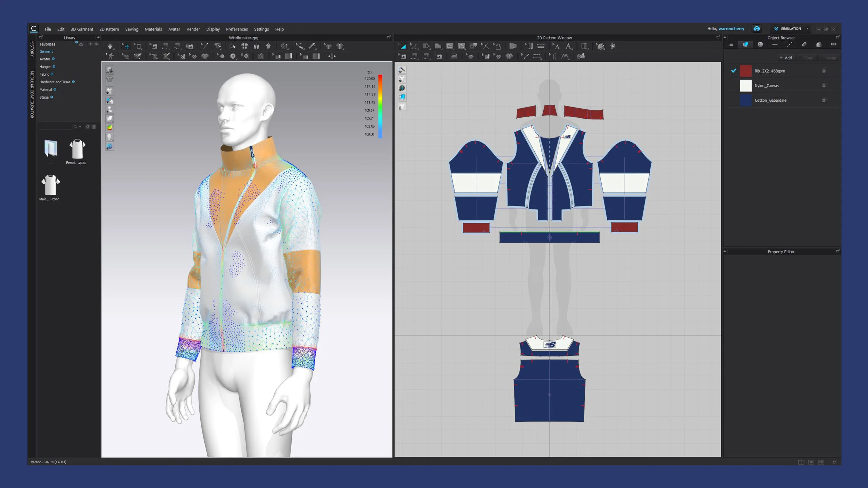
Task: Click the Cotton_Gabardine blue color swatch
Action: (x=745, y=100)
